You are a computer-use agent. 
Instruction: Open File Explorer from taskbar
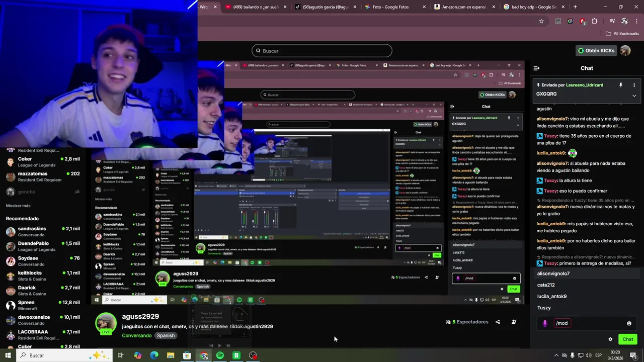coord(171,355)
